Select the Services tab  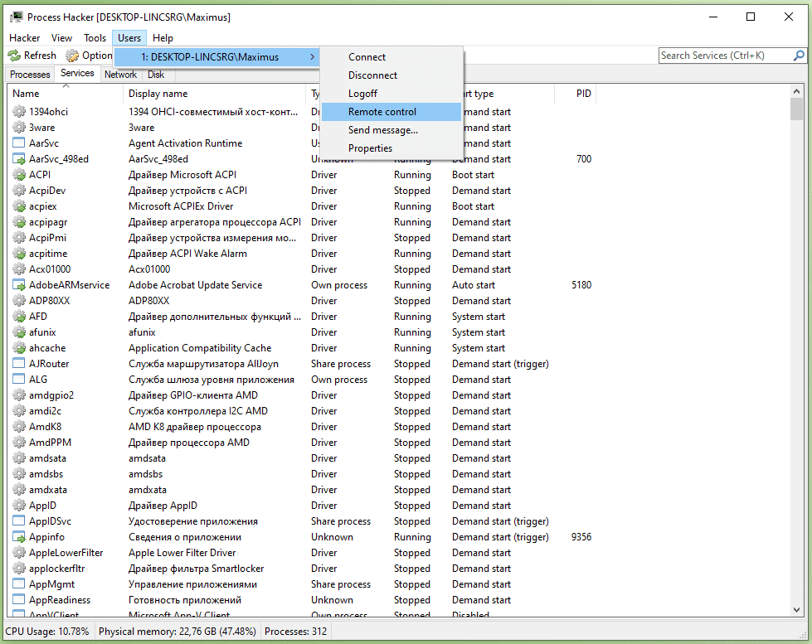77,73
